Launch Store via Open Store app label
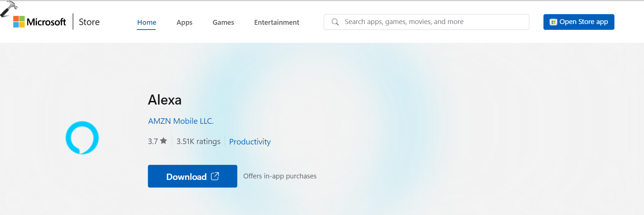The image size is (644, 215). [x=584, y=22]
